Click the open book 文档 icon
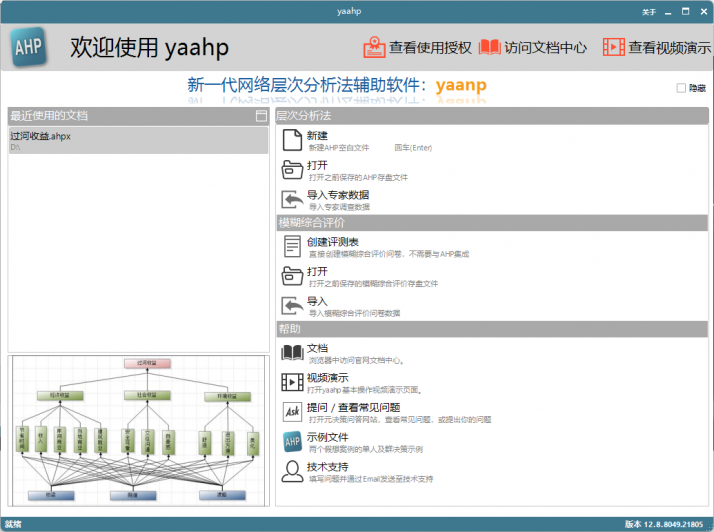 pos(292,353)
